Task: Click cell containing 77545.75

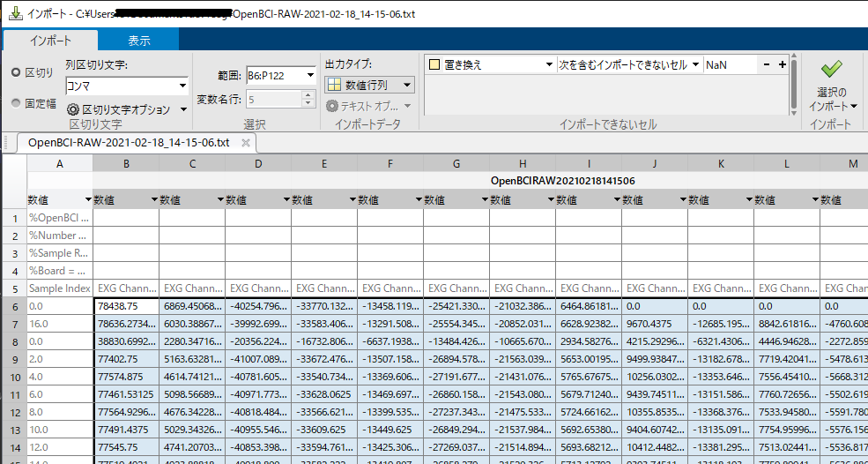Action: point(126,448)
